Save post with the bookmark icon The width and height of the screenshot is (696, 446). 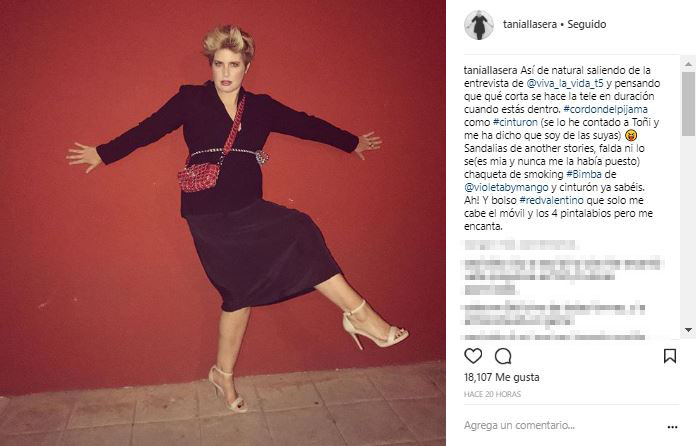pyautogui.click(x=670, y=356)
